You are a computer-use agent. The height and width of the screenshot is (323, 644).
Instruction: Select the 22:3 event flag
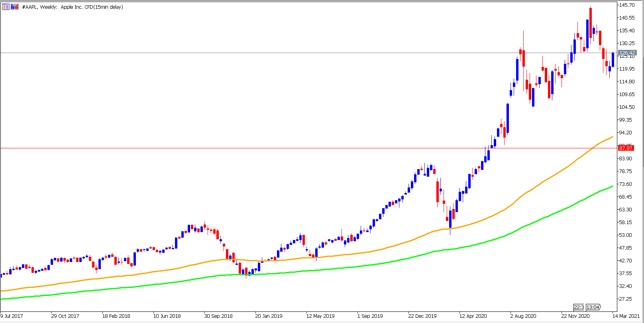[579, 307]
